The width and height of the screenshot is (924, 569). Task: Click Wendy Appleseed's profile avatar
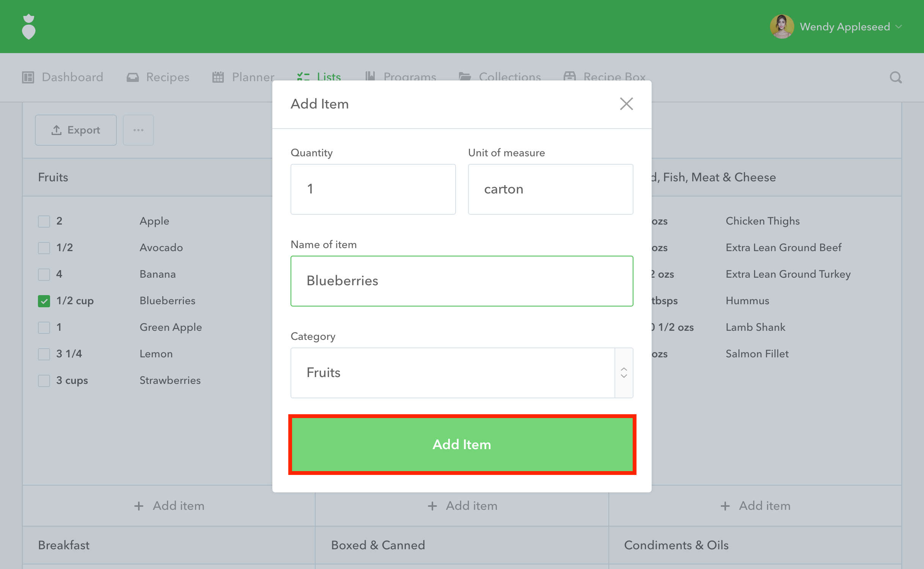782,27
